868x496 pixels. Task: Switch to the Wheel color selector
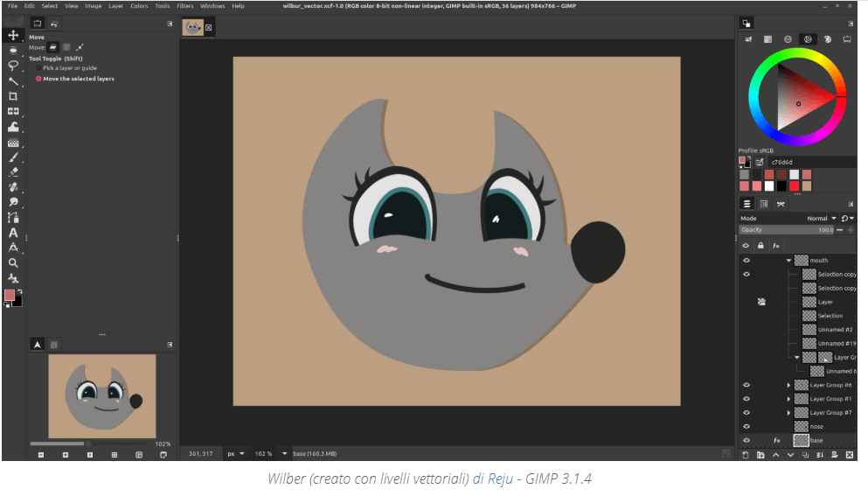point(808,39)
